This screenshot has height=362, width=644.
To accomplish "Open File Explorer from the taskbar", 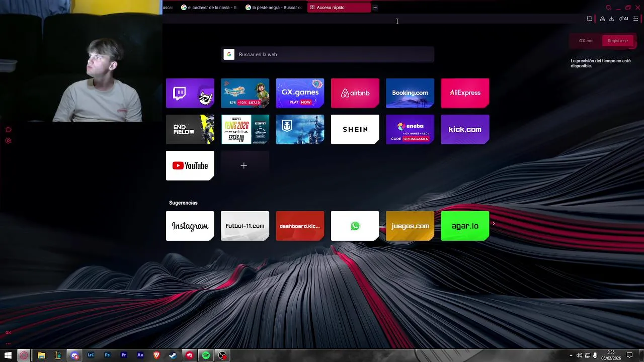I will pos(41,355).
